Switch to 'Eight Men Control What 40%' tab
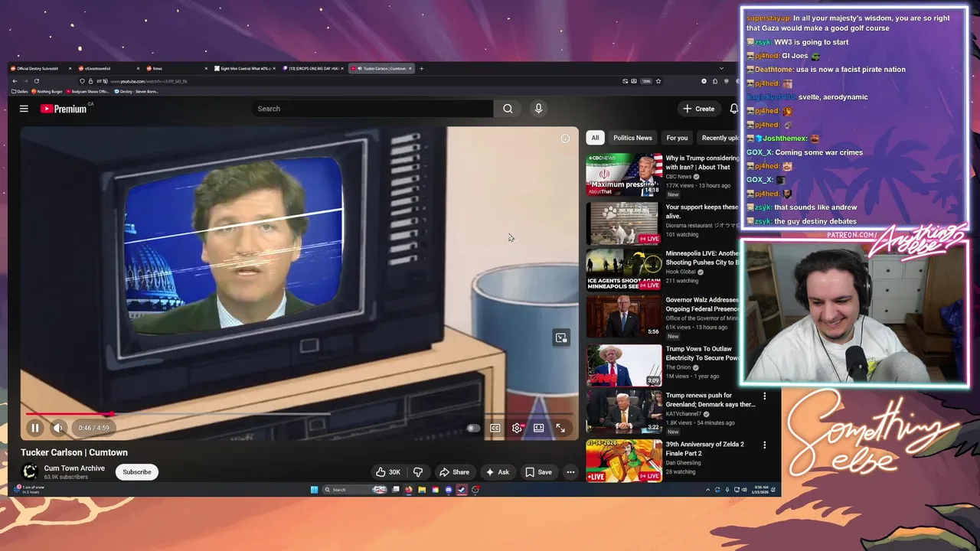Image resolution: width=980 pixels, height=551 pixels. tap(245, 68)
